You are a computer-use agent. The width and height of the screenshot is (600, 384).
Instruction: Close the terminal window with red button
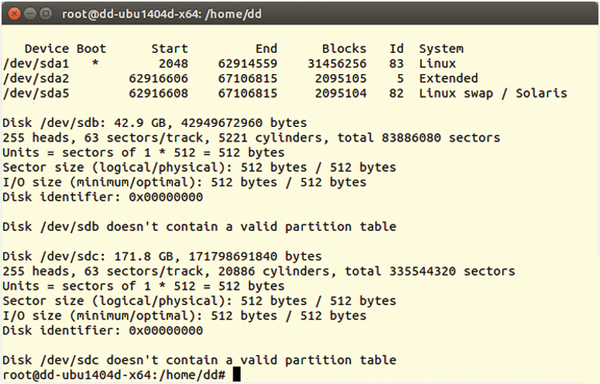(15, 14)
